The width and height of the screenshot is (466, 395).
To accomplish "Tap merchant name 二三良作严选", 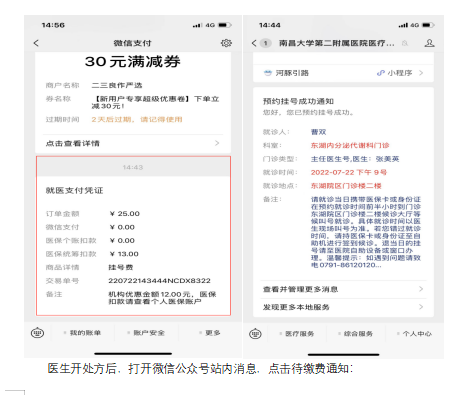I will tap(117, 85).
